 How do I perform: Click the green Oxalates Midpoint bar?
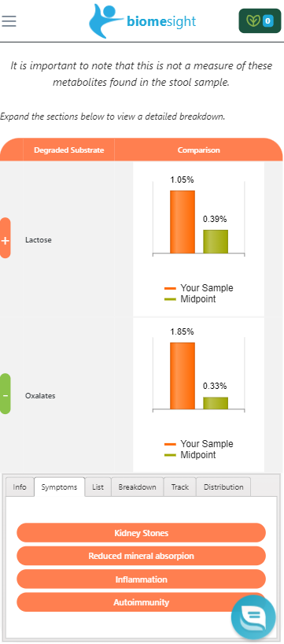(216, 403)
